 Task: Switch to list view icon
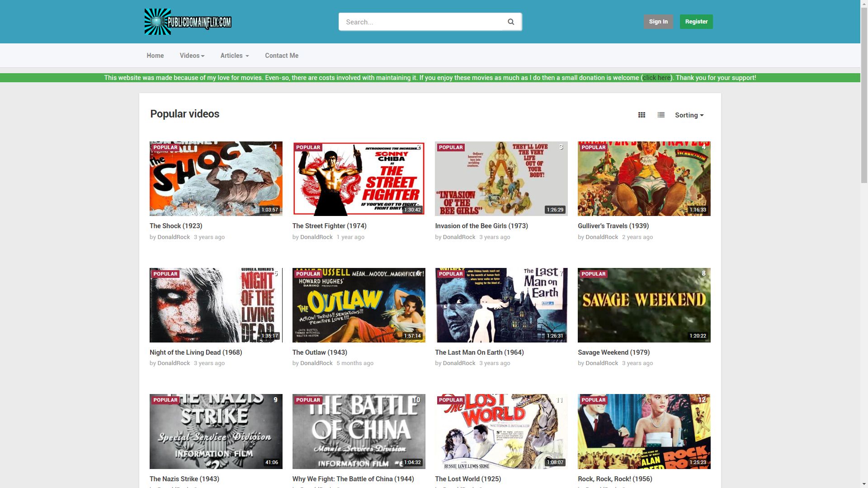coord(661,115)
